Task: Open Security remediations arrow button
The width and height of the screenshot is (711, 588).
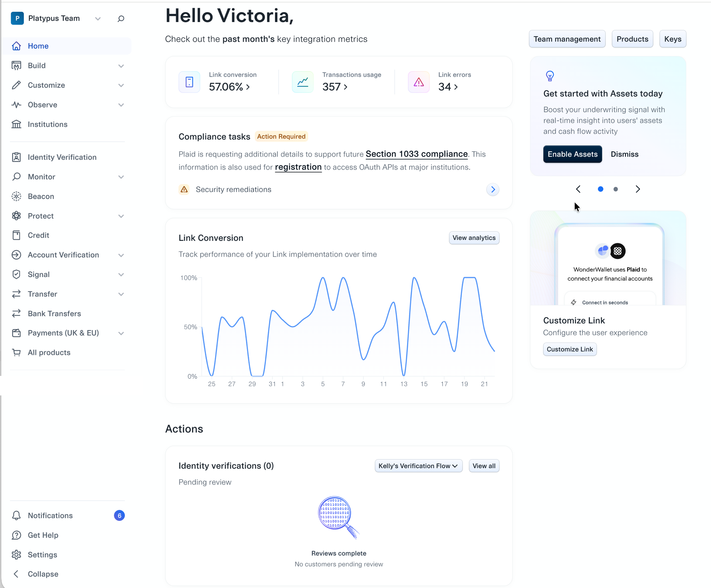Action: (x=493, y=189)
